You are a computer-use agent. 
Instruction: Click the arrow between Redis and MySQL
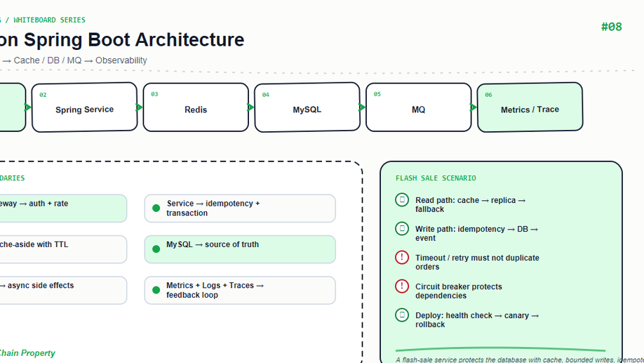pos(250,107)
